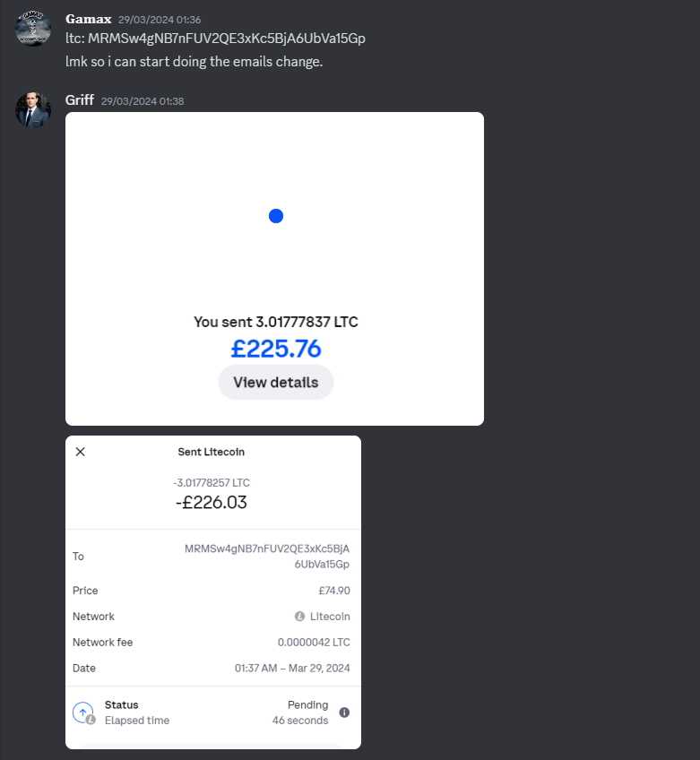The image size is (700, 760).
Task: Click the View details button
Action: (x=276, y=383)
